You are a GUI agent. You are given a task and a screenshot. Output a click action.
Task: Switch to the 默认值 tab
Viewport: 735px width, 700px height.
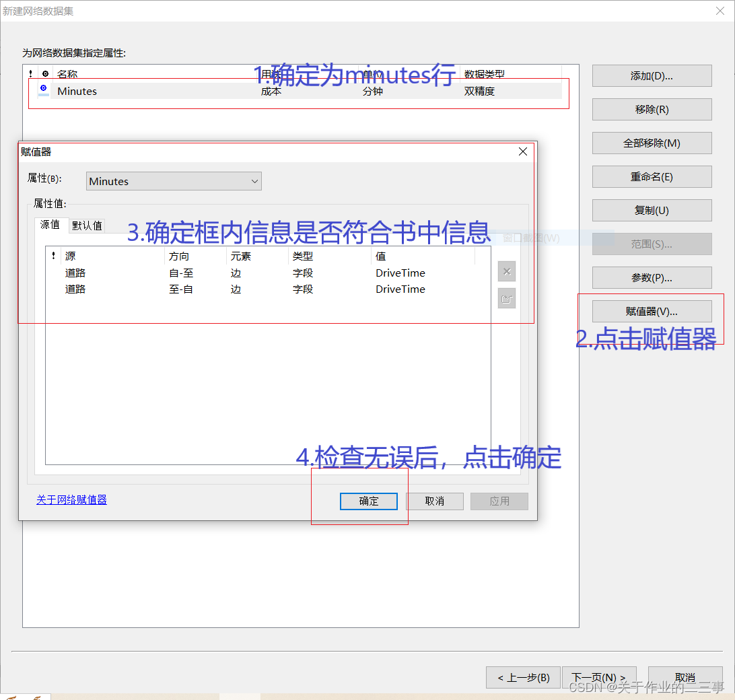pos(87,225)
